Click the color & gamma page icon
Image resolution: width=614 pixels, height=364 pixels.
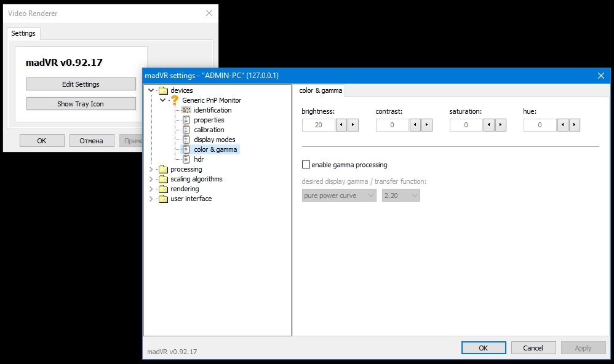click(x=186, y=149)
